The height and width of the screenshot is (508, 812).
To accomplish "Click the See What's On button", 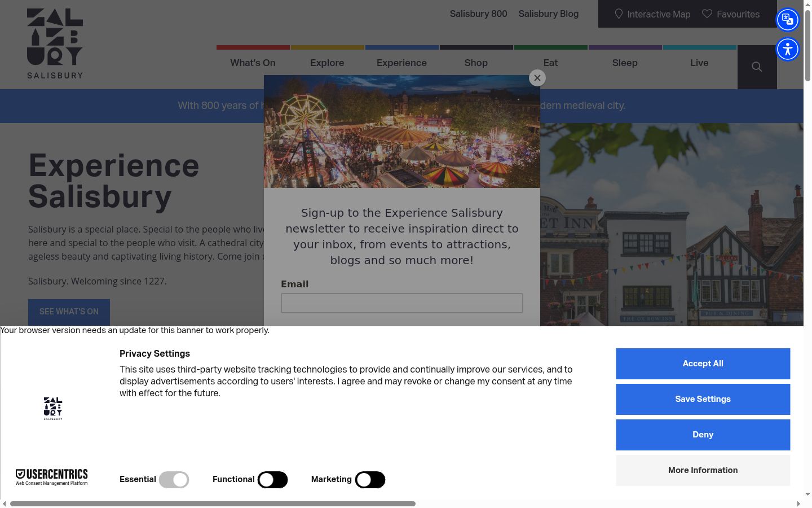I will click(x=69, y=312).
